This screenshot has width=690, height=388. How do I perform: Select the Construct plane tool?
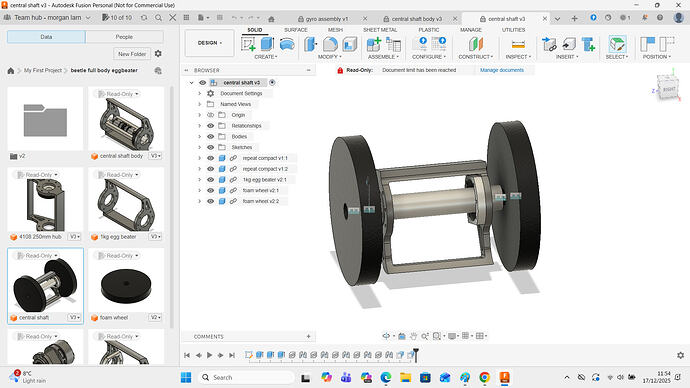[476, 44]
